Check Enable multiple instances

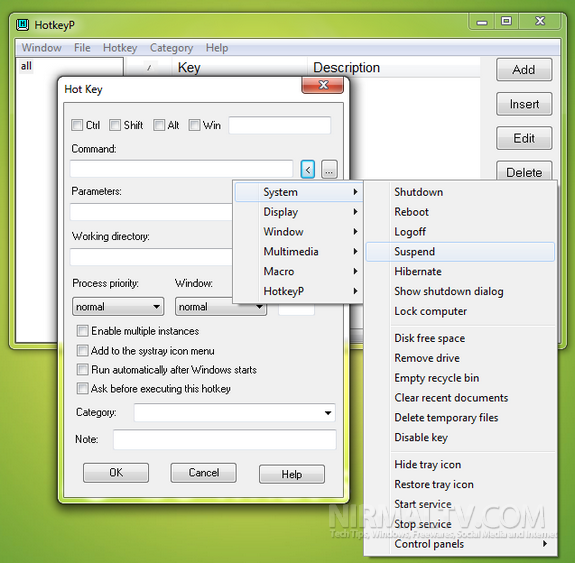click(x=83, y=331)
